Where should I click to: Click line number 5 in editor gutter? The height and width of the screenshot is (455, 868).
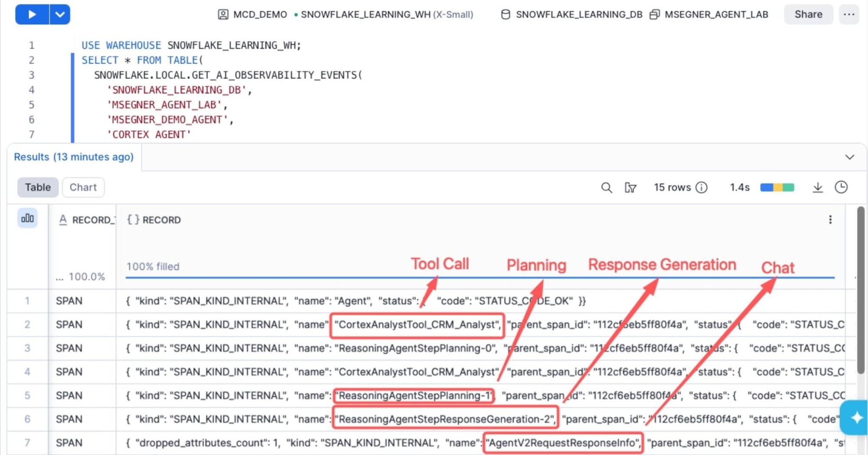point(32,105)
